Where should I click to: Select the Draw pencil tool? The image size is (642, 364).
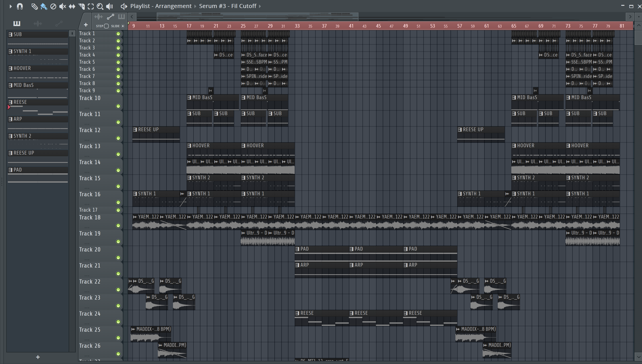click(34, 6)
